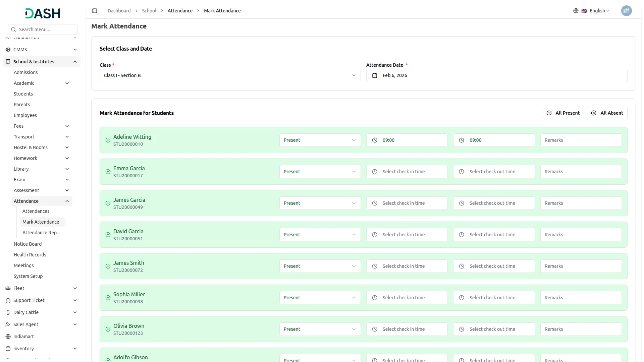Open Health Records in the sidebar
Viewport: 644px width, 362px height.
[30, 255]
